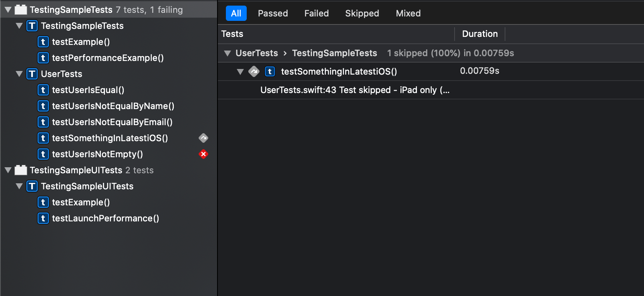644x296 pixels.
Task: Click the t icon next to testUserIsEqual()
Action: click(43, 90)
